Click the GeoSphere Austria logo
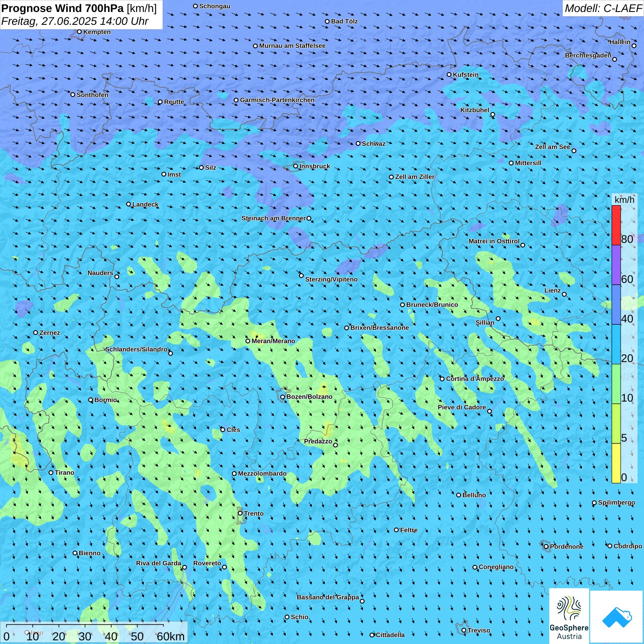Screen dimensions: 644x644 pyautogui.click(x=569, y=616)
